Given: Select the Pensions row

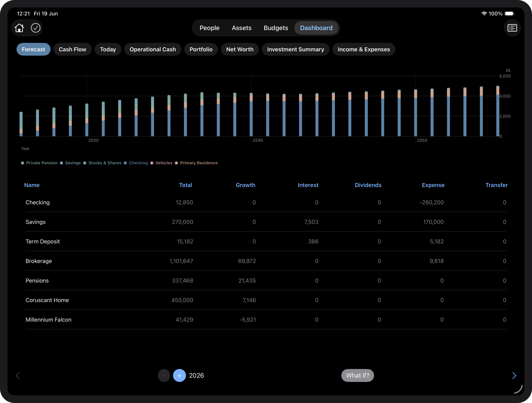Looking at the screenshot, I should 266,280.
